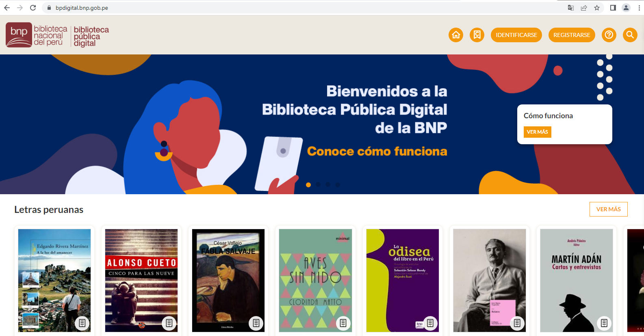The height and width of the screenshot is (336, 644).
Task: Click VER MÁS for Letras peruanas
Action: pyautogui.click(x=609, y=209)
